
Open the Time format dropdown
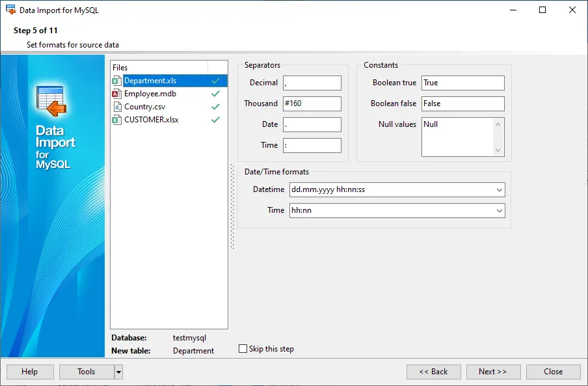point(499,211)
